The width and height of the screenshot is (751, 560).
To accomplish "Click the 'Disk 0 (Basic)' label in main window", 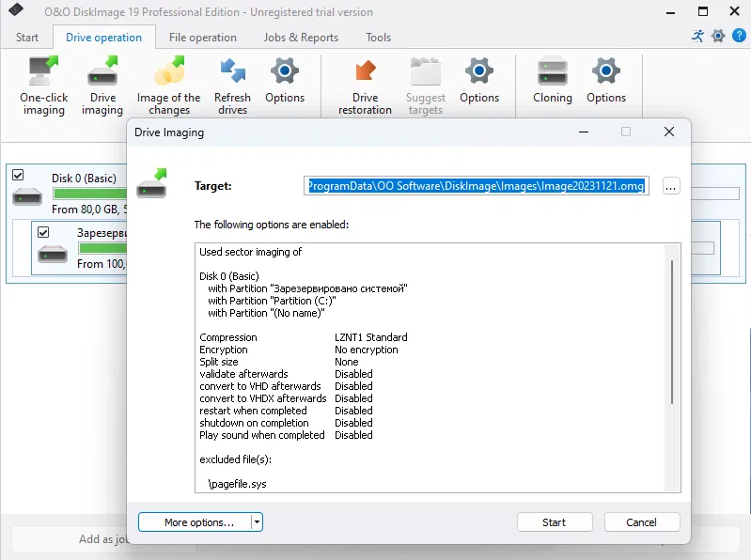I will point(85,178).
